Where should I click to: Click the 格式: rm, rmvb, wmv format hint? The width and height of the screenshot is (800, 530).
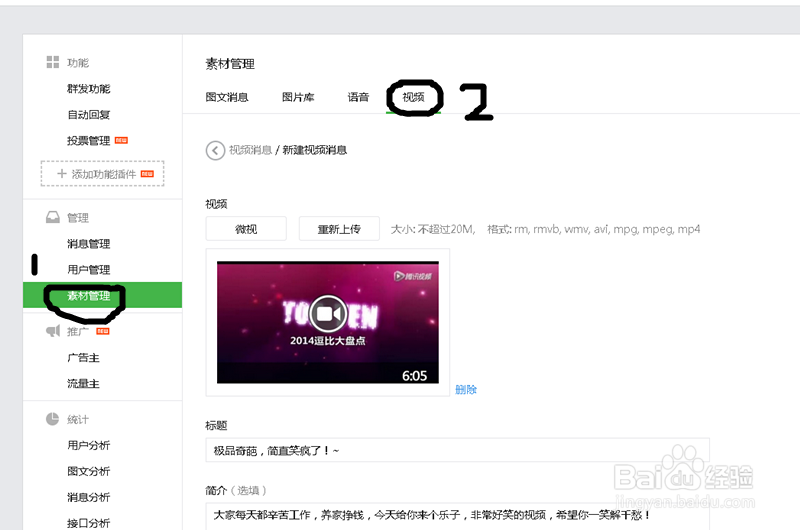pyautogui.click(x=594, y=229)
